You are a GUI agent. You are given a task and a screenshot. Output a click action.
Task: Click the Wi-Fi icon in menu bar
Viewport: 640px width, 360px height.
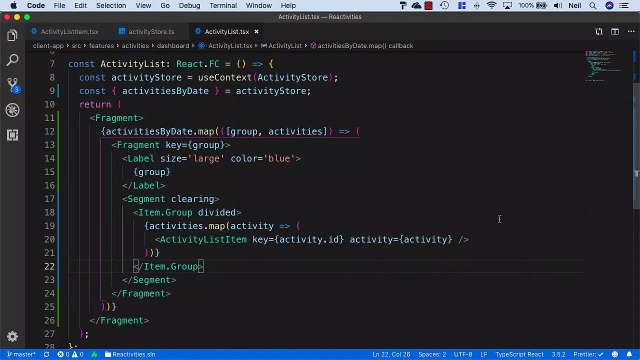[x=491, y=5]
